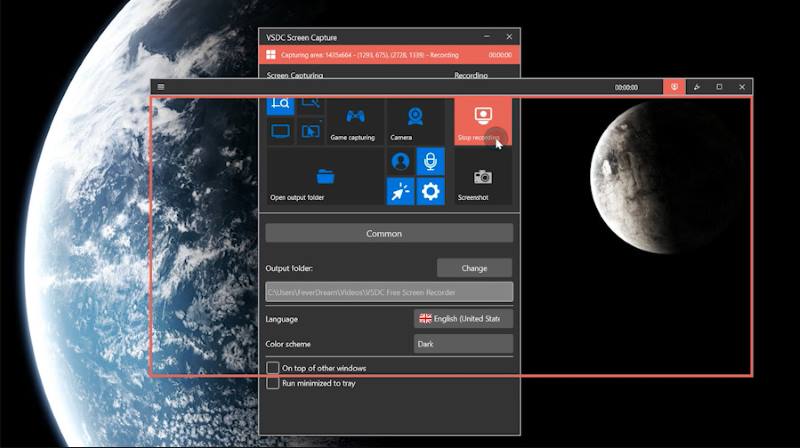Open the Game capturing mode

tap(355, 122)
